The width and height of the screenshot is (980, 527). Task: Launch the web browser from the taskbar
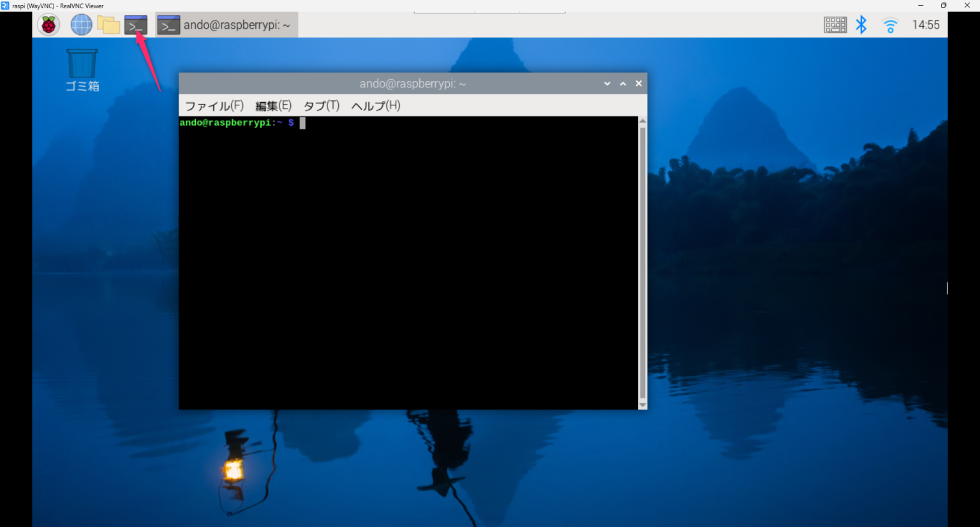coord(81,24)
